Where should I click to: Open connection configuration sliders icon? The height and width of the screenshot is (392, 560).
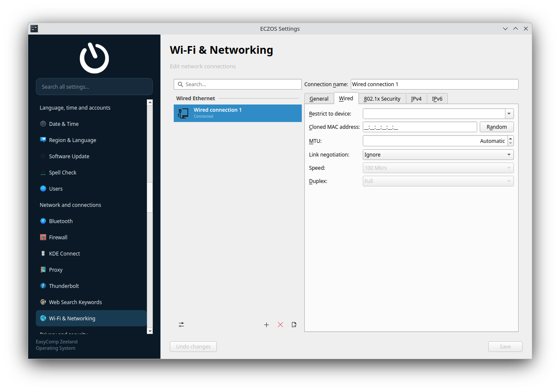pos(181,325)
